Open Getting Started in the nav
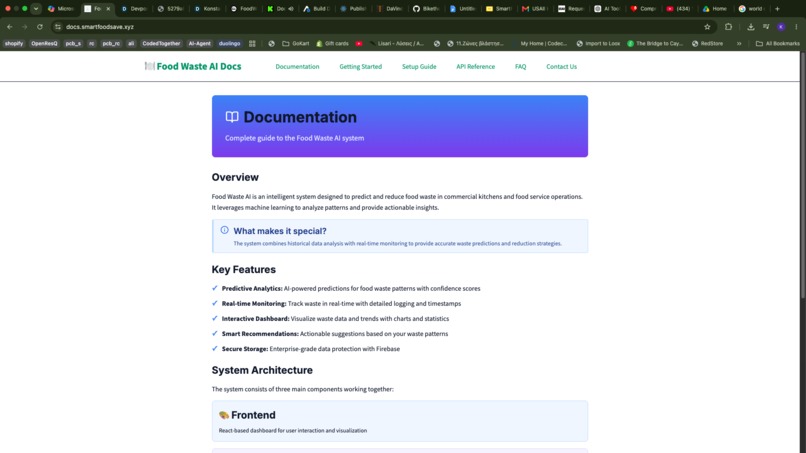The height and width of the screenshot is (453, 806). coord(360,67)
